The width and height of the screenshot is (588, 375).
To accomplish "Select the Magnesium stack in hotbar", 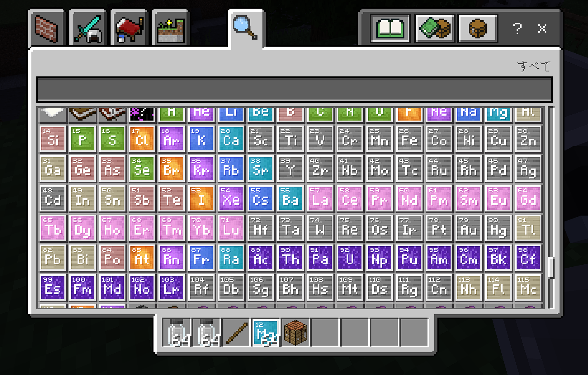I will click(266, 333).
